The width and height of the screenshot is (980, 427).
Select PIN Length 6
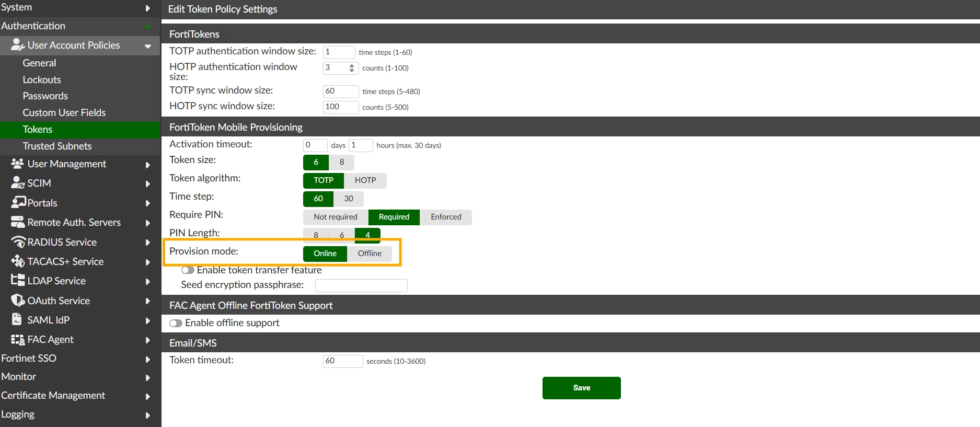[342, 235]
